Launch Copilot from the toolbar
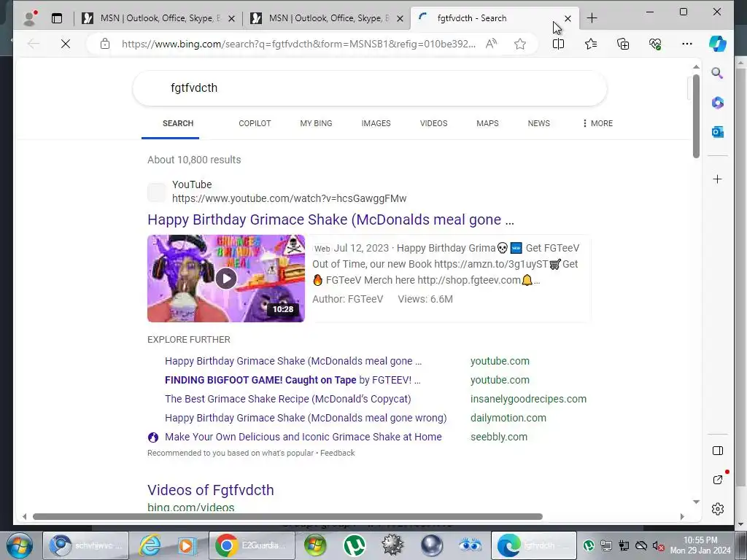 click(718, 44)
